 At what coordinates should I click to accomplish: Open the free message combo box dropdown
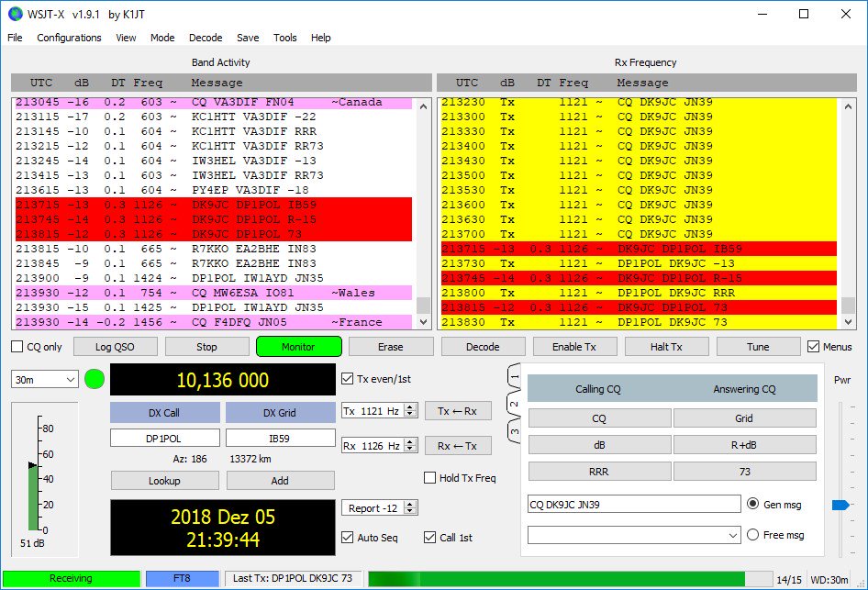(732, 535)
